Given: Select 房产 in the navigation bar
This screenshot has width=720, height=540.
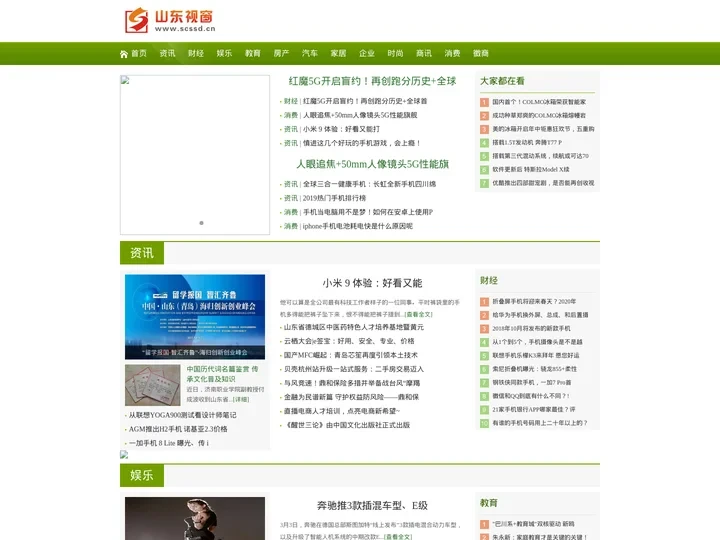Looking at the screenshot, I should 281,53.
